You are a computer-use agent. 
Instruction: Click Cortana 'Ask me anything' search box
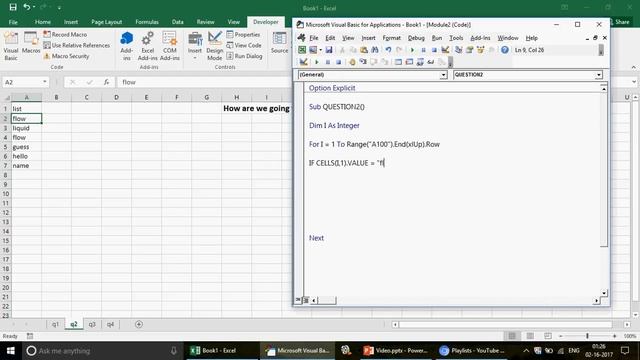(x=102, y=351)
